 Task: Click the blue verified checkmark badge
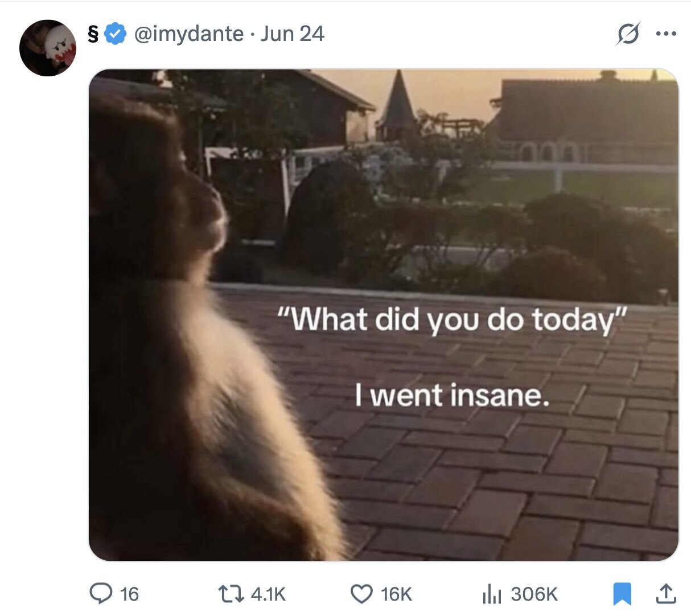click(116, 34)
